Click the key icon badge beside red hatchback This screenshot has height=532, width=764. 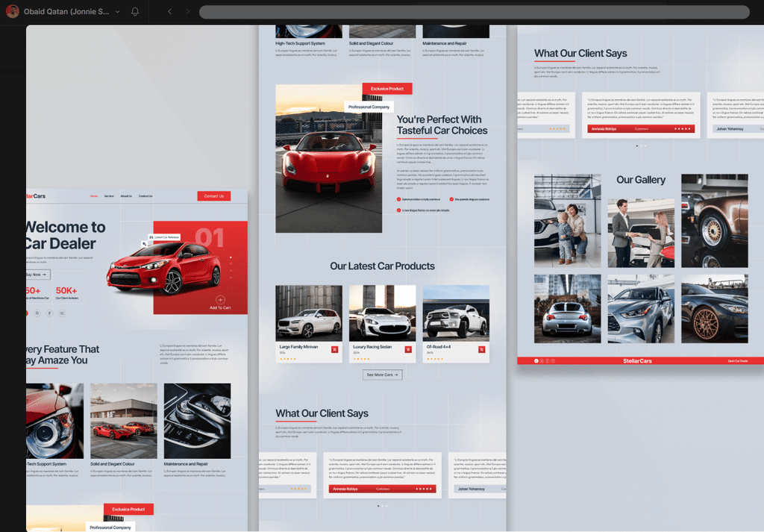(144, 243)
